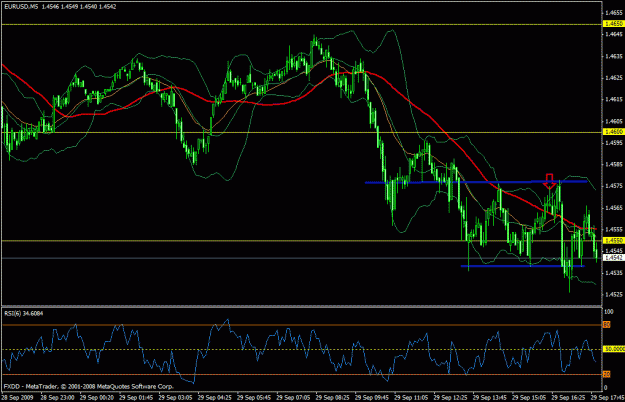Select the RSI 50.0000 midline label
The height and width of the screenshot is (402, 625).
612,349
